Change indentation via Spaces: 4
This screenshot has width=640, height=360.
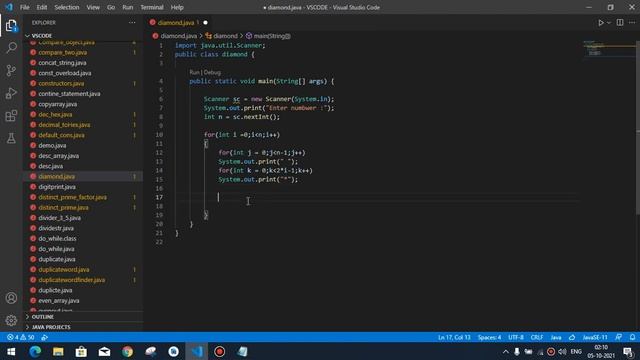pyautogui.click(x=489, y=338)
